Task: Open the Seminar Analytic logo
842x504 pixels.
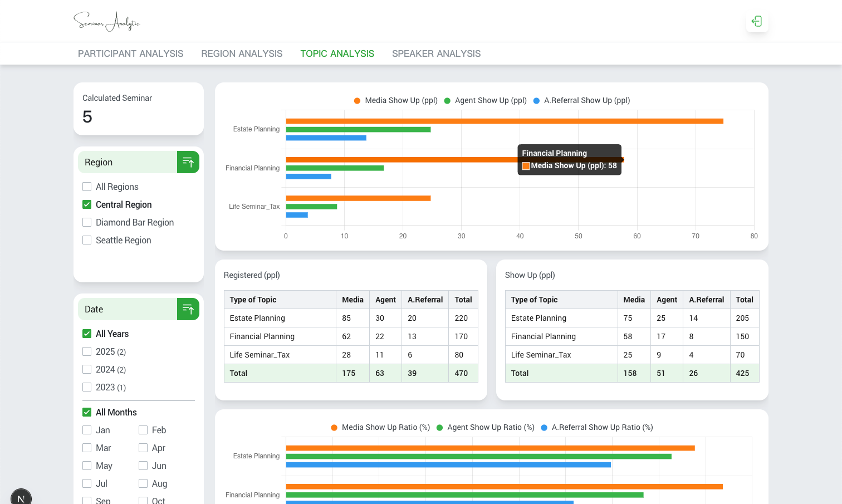Action: [x=107, y=21]
